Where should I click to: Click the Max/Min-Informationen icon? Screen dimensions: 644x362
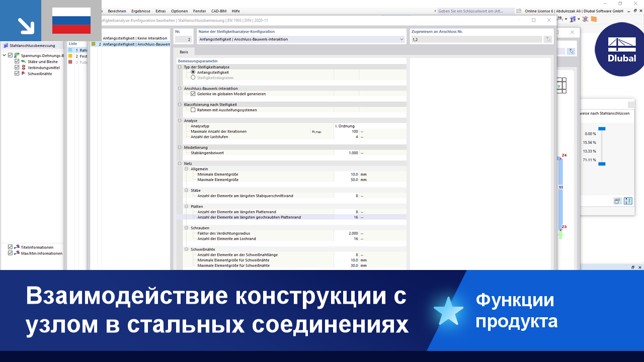click(17, 253)
